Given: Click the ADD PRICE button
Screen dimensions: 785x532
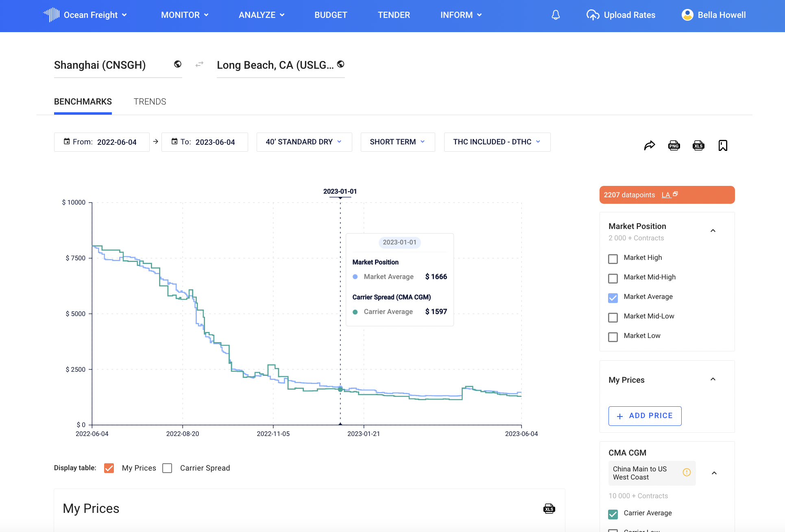Looking at the screenshot, I should tap(645, 416).
